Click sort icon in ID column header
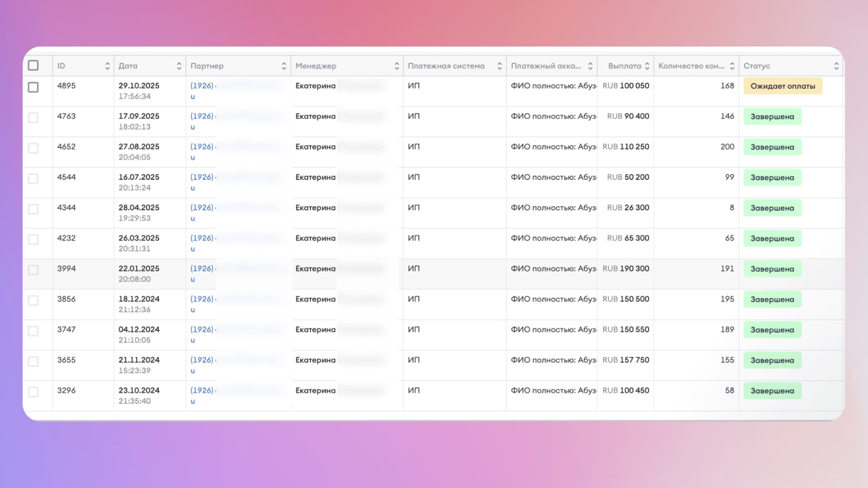Image resolution: width=868 pixels, height=488 pixels. click(107, 66)
